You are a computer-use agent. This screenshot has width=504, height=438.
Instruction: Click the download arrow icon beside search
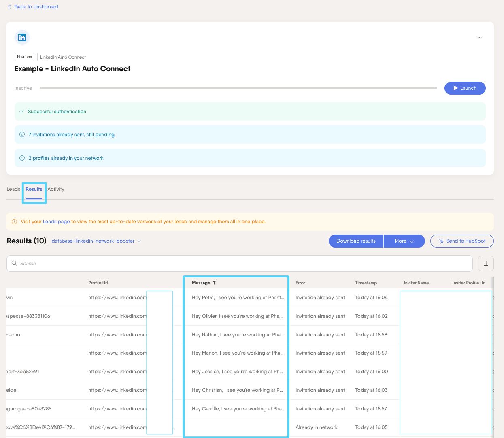tap(486, 263)
